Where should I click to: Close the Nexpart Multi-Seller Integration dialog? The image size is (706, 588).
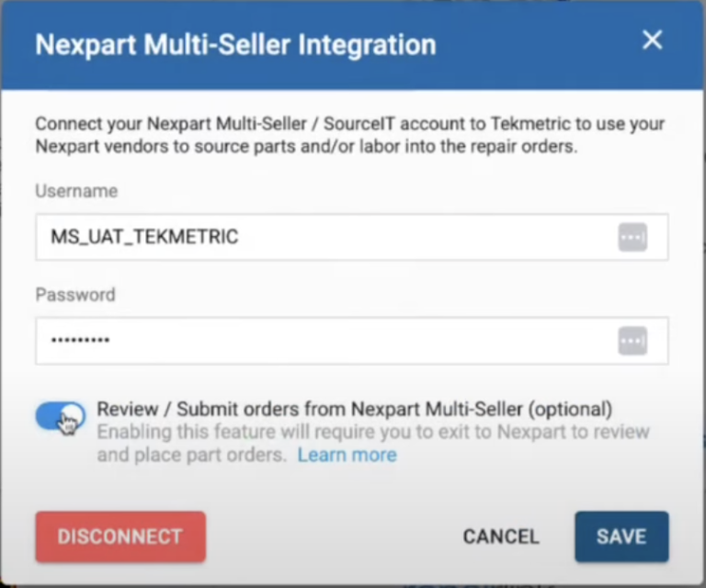point(652,40)
